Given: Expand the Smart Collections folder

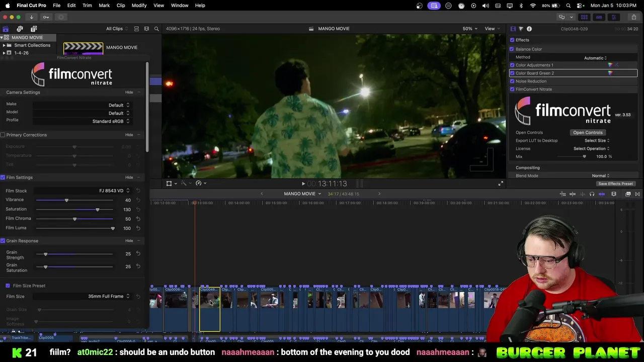Looking at the screenshot, I should [x=4, y=45].
